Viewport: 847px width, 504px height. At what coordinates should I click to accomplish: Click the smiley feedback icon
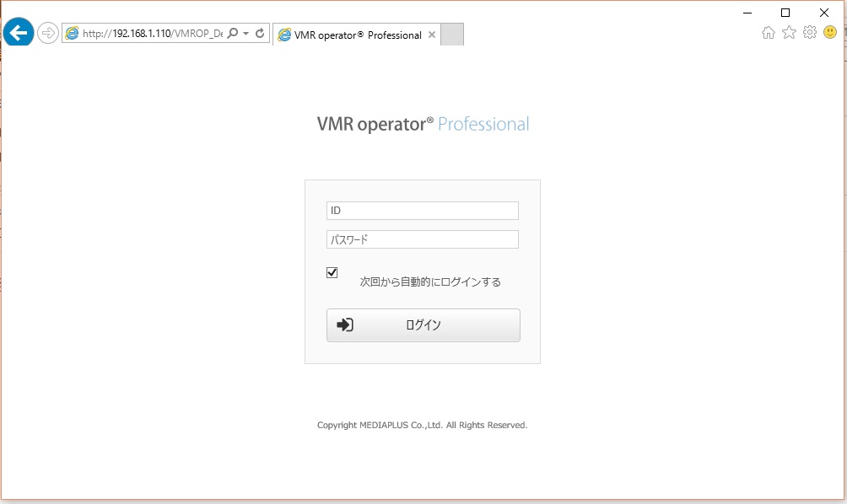pos(830,32)
